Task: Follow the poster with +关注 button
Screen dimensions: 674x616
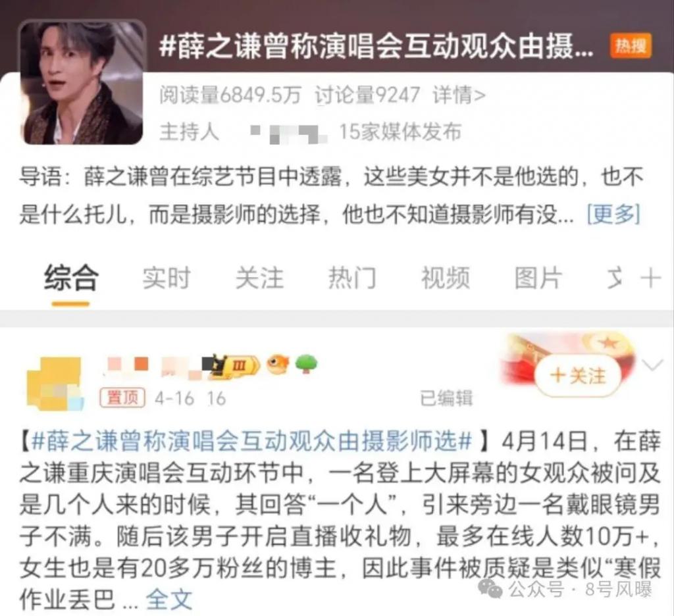Action: [577, 376]
